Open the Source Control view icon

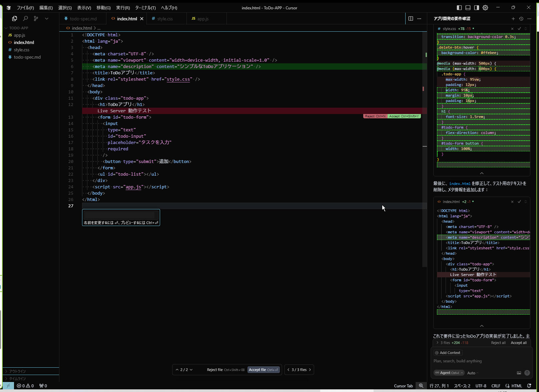point(36,19)
